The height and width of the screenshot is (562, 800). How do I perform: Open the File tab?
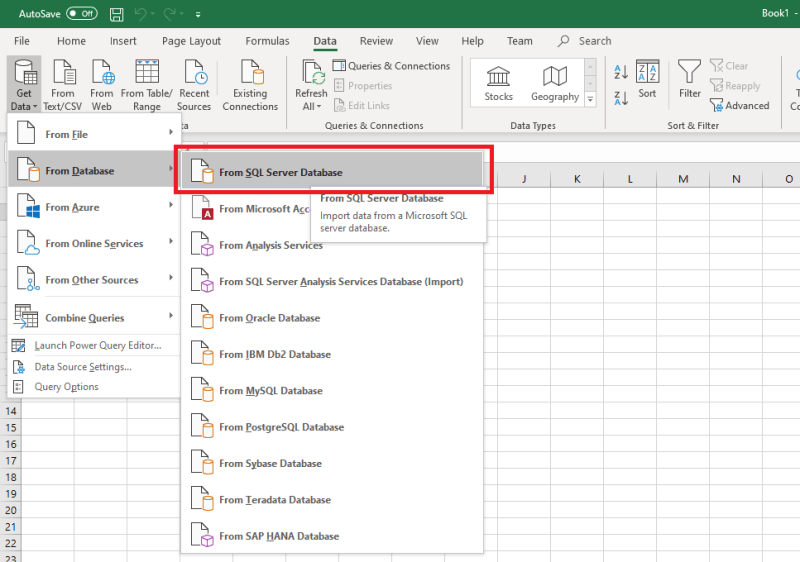(x=21, y=41)
